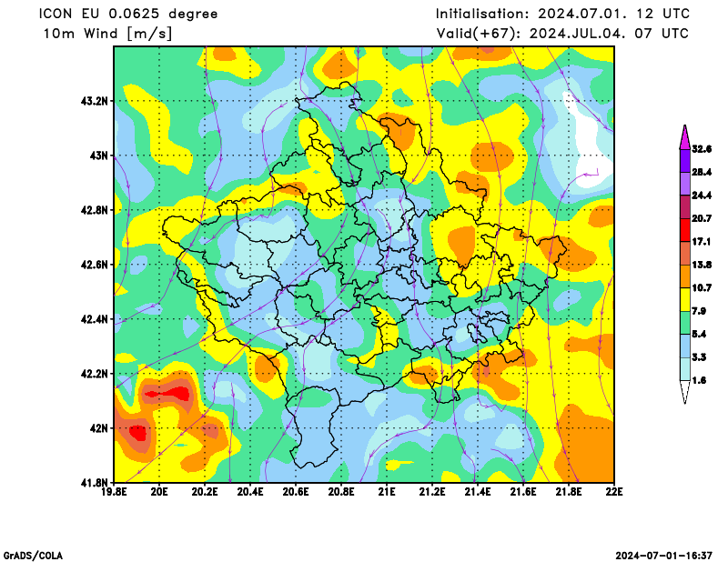The image size is (728, 562).
Task: Click the title 'ICON EU 0.0625 degree'
Action: coord(128,14)
